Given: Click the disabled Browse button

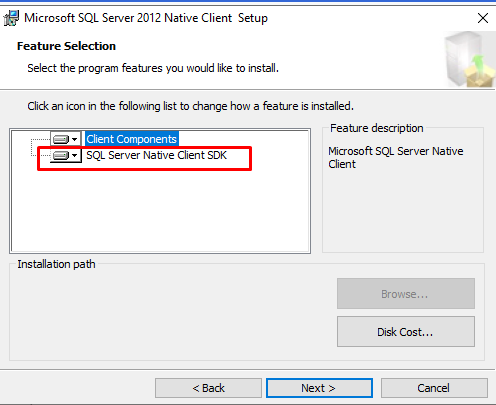Looking at the screenshot, I should pyautogui.click(x=406, y=294).
